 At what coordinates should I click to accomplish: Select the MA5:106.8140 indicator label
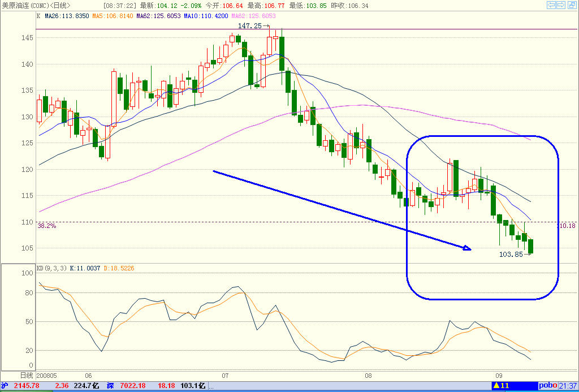[113, 16]
